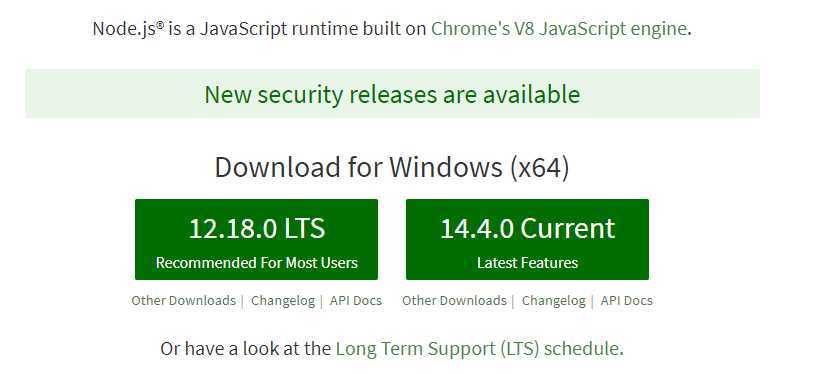Click the "Or have a look at the" text

click(245, 349)
